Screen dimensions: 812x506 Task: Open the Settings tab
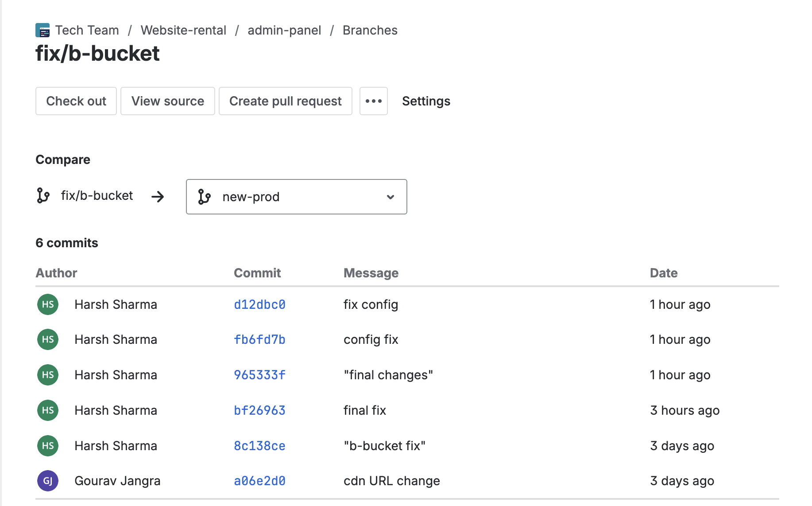point(426,101)
